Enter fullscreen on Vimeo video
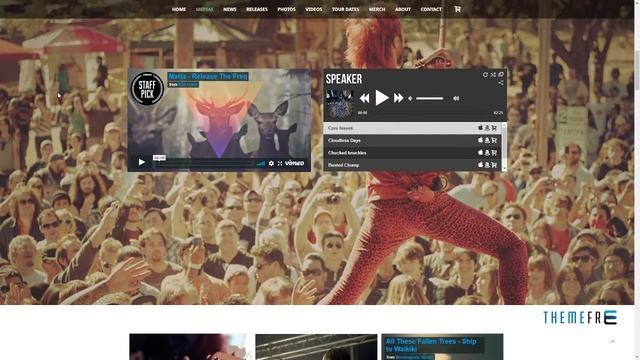Screen dimensions: 640x360 280,163
